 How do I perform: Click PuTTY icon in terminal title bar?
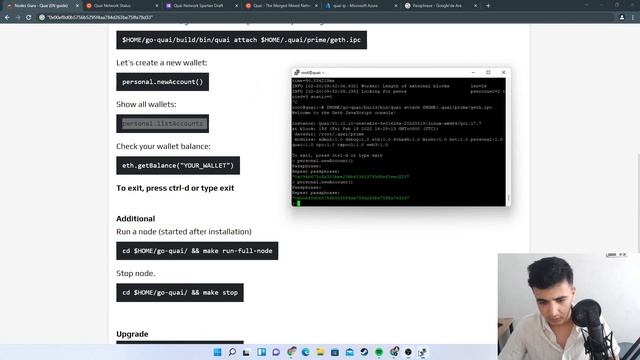click(297, 72)
